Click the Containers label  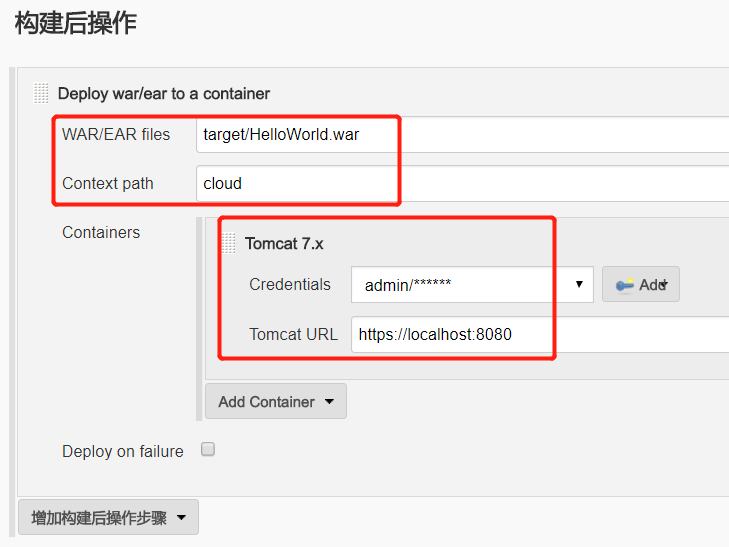(x=101, y=232)
